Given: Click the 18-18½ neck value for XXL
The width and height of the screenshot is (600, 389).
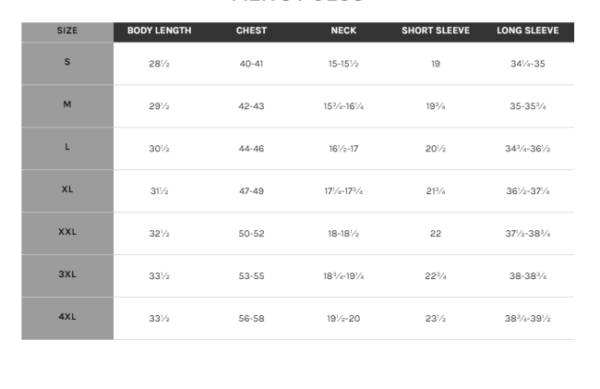Looking at the screenshot, I should point(344,234).
